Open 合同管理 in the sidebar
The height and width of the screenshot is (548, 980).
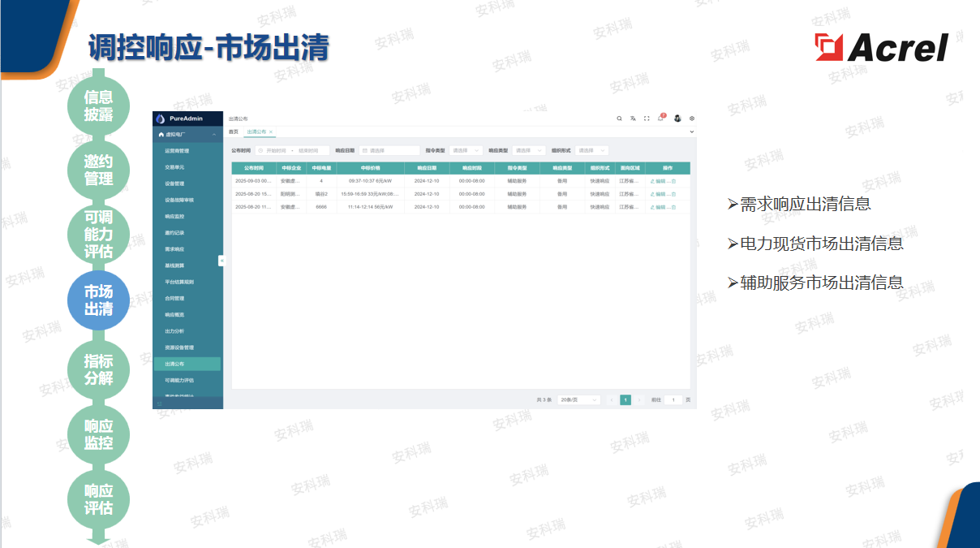(x=187, y=299)
